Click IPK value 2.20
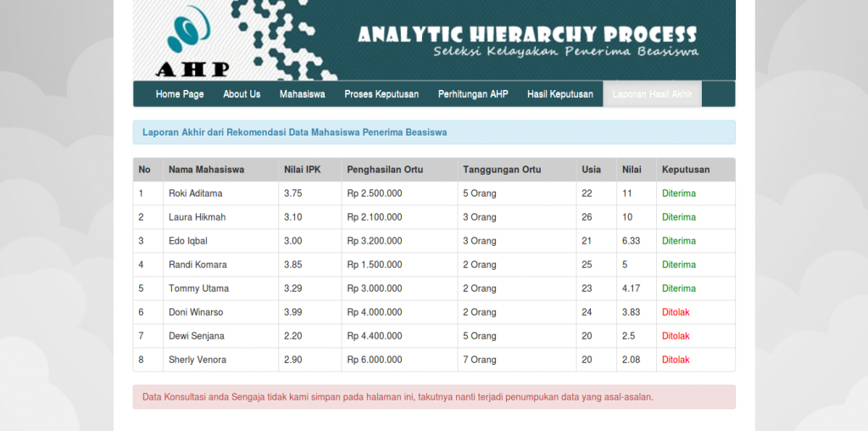The width and height of the screenshot is (868, 431). (292, 336)
